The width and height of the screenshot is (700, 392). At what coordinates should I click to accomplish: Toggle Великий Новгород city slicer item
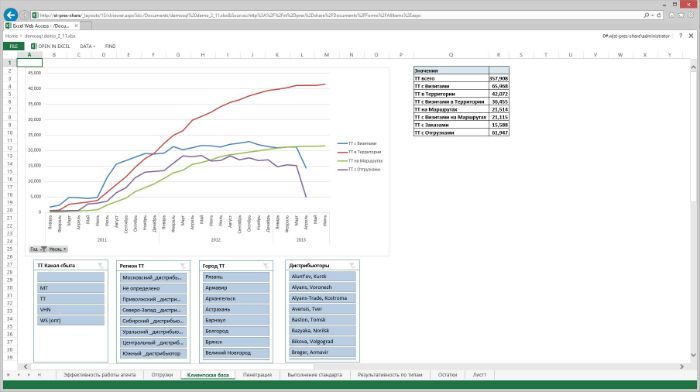point(236,353)
